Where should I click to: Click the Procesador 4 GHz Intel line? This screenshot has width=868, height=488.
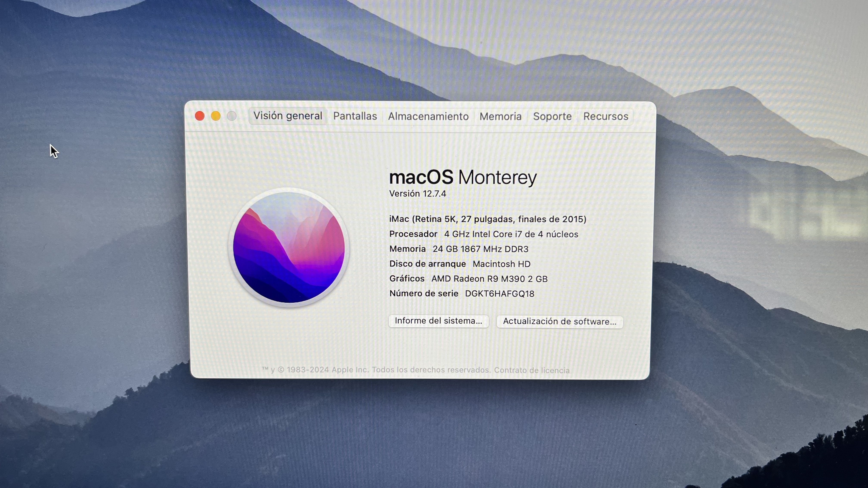[x=484, y=234]
